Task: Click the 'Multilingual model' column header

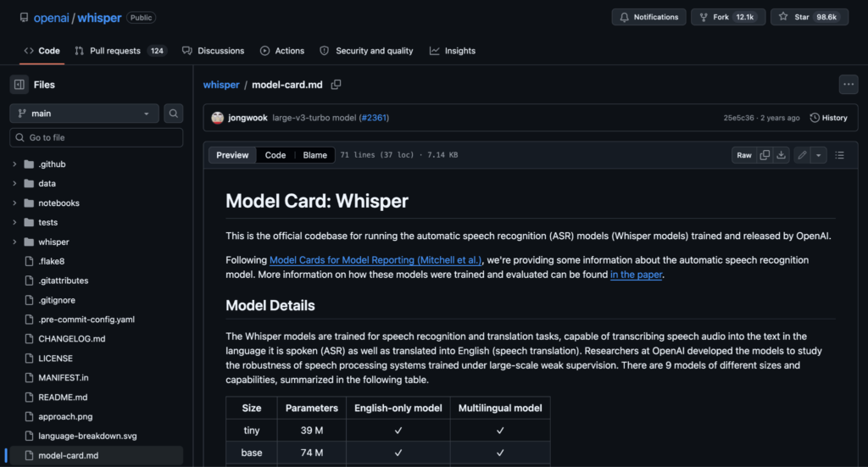Action: (x=500, y=408)
